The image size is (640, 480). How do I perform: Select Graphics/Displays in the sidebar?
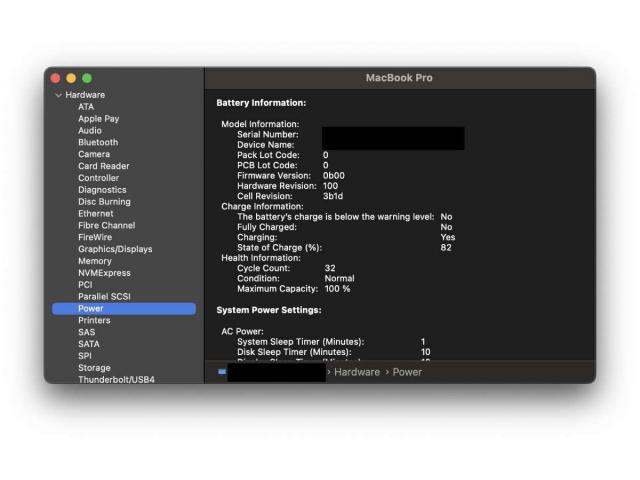[115, 249]
